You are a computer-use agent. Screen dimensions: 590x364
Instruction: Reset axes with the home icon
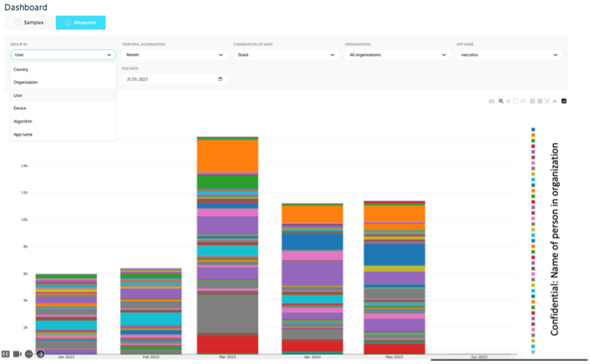[555, 101]
